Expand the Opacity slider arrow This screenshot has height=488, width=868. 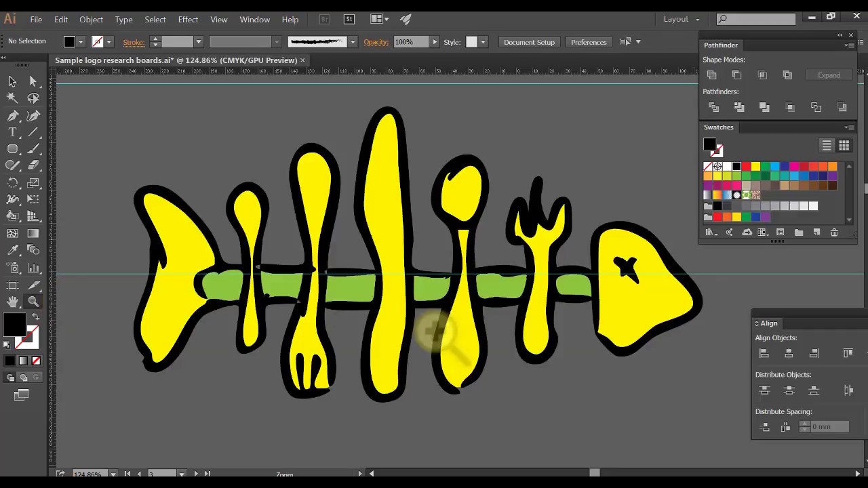click(435, 42)
